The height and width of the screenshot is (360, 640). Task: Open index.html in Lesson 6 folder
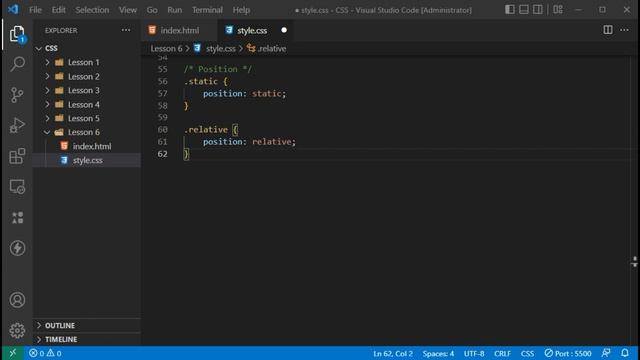click(x=92, y=146)
